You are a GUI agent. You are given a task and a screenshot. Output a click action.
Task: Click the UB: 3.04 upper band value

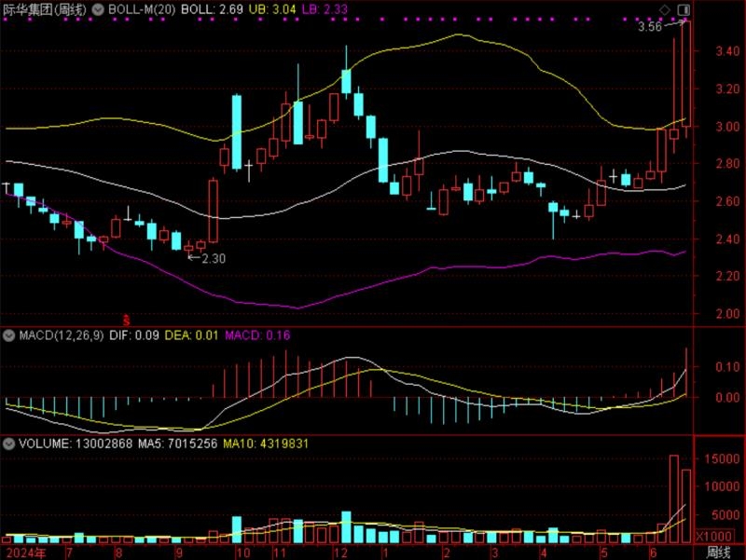coord(271,9)
